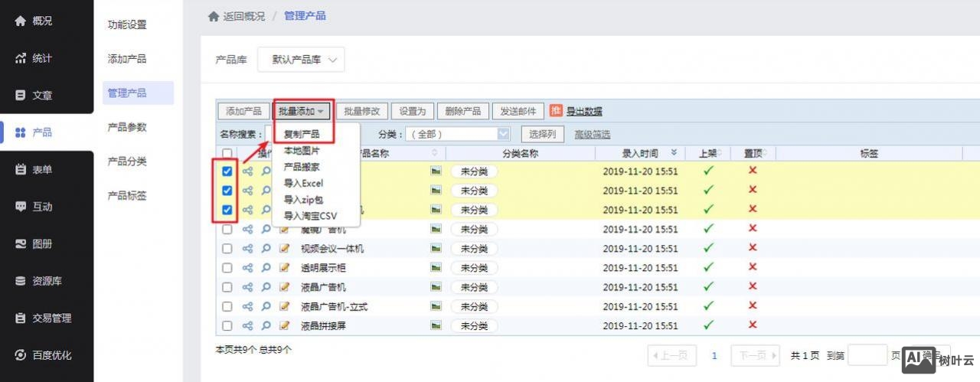Open 功能设置 in the product submenu
Image resolution: width=980 pixels, height=382 pixels.
point(127,24)
